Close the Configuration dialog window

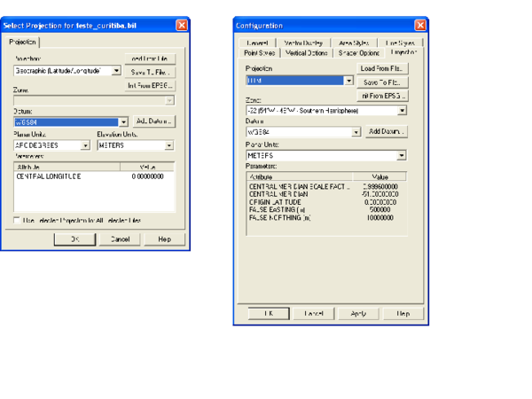[420, 26]
